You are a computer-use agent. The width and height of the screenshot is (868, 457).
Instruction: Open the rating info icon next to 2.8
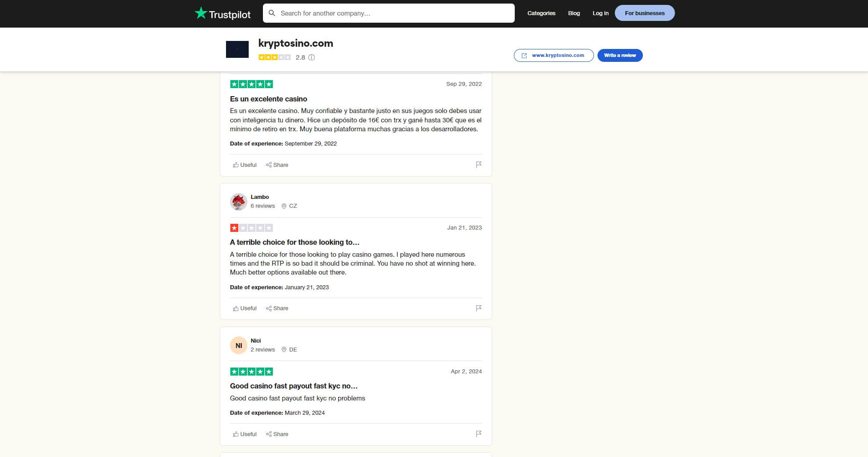pos(311,57)
